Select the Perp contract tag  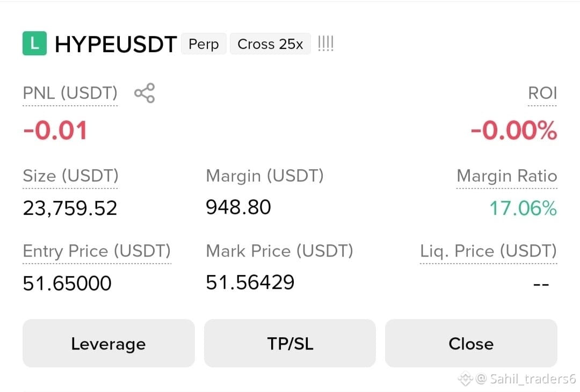click(204, 44)
